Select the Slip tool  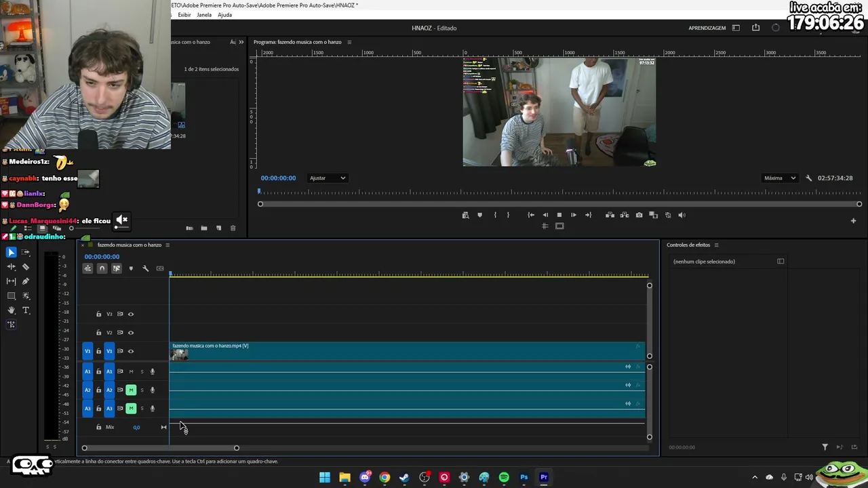tap(12, 281)
